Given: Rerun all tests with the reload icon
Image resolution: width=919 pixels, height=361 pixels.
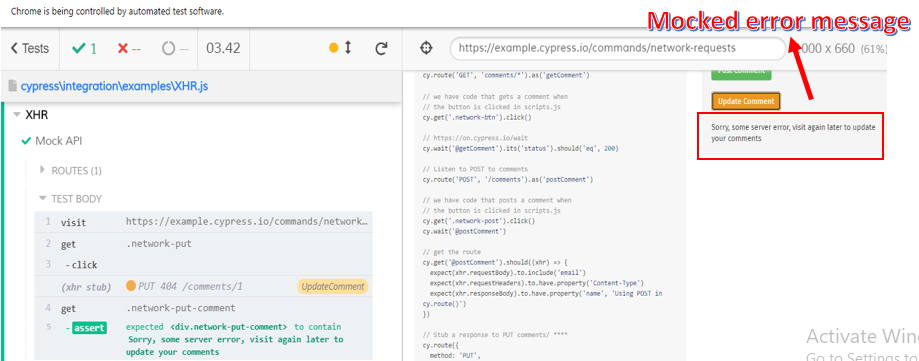Looking at the screenshot, I should click(382, 49).
